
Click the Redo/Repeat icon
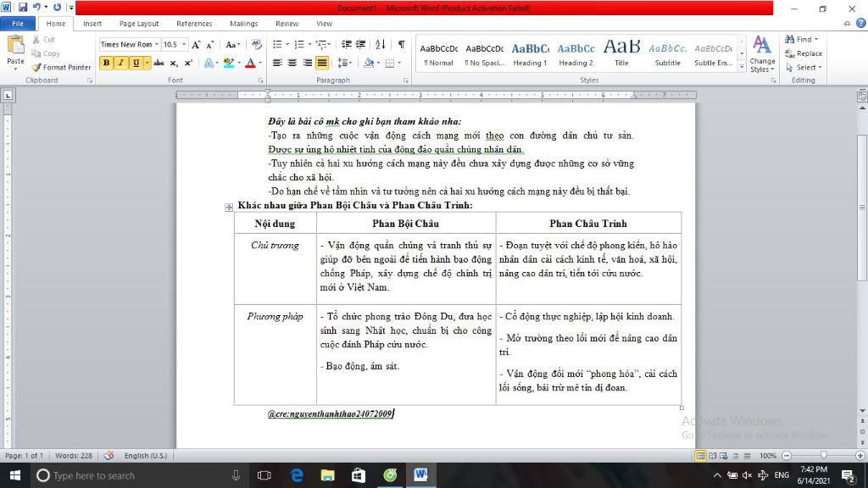[x=57, y=7]
